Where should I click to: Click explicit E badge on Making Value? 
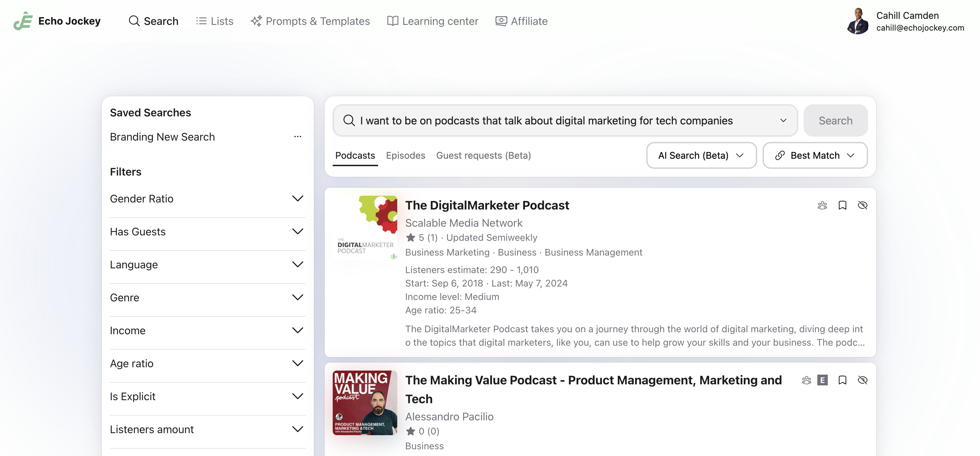click(822, 380)
